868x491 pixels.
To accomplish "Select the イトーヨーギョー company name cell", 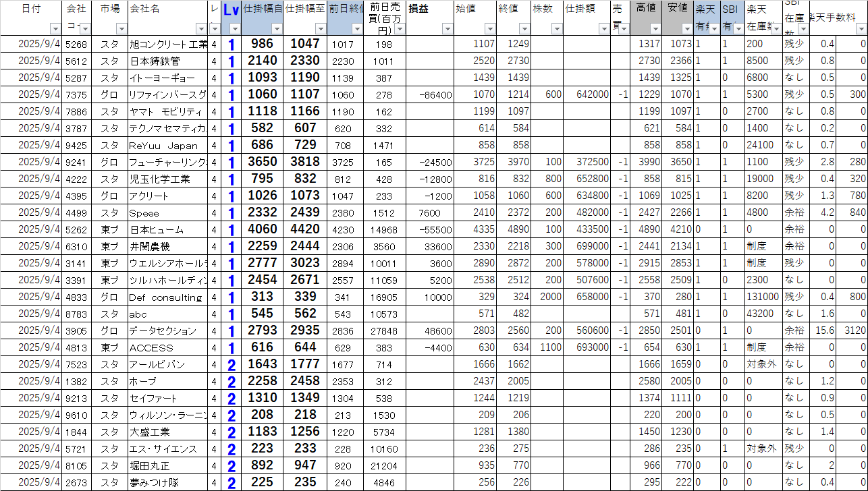I will [x=168, y=78].
